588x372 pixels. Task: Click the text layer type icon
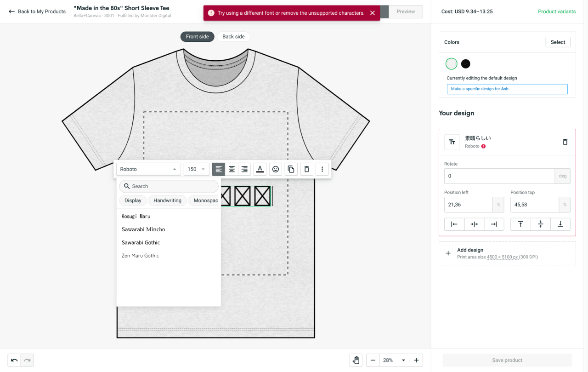coord(452,142)
